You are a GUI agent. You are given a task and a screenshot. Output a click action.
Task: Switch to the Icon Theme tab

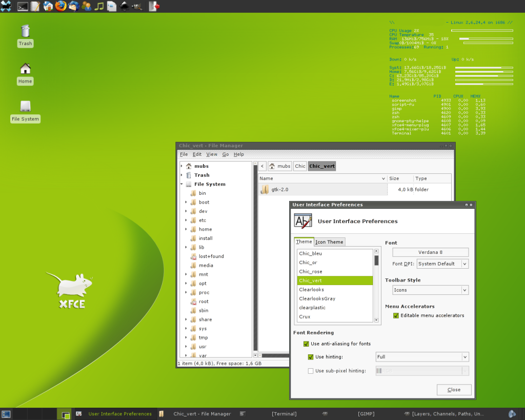tap(329, 242)
